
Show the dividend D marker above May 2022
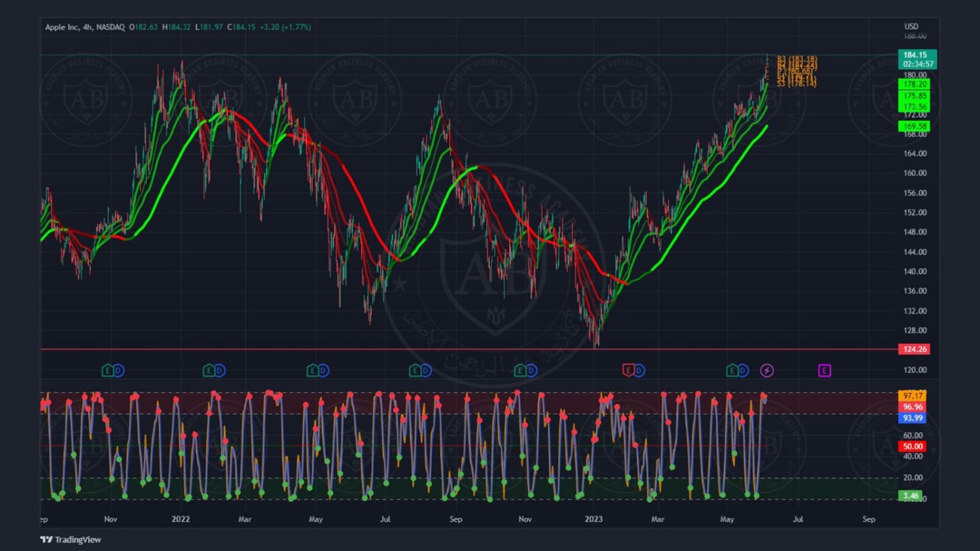(x=324, y=371)
